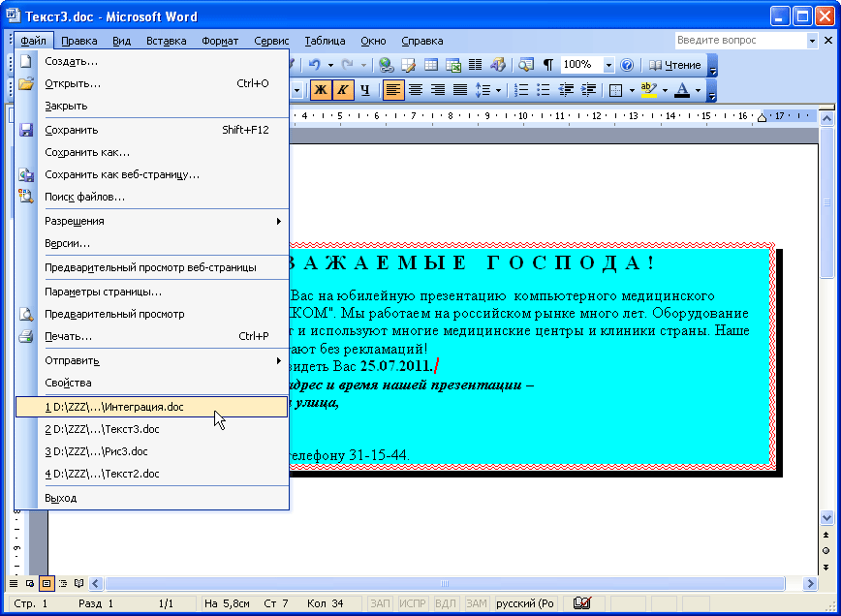
Task: Click the vertical scrollbar down arrow
Action: pyautogui.click(x=826, y=518)
